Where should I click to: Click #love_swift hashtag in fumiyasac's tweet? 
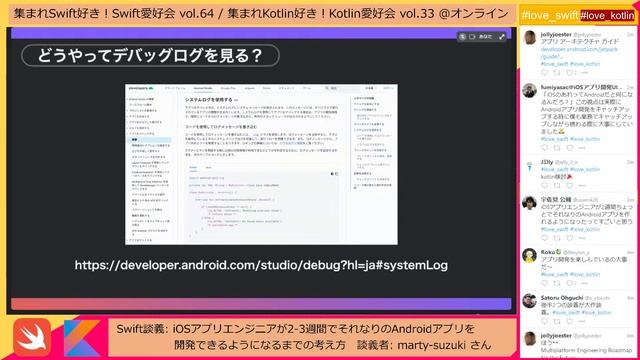554,139
